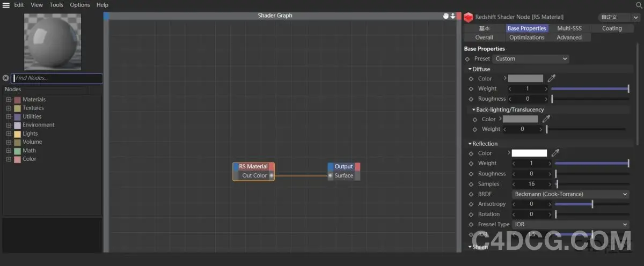Click the blue corner of RS Material node
The width and height of the screenshot is (644, 266).
(236, 166)
